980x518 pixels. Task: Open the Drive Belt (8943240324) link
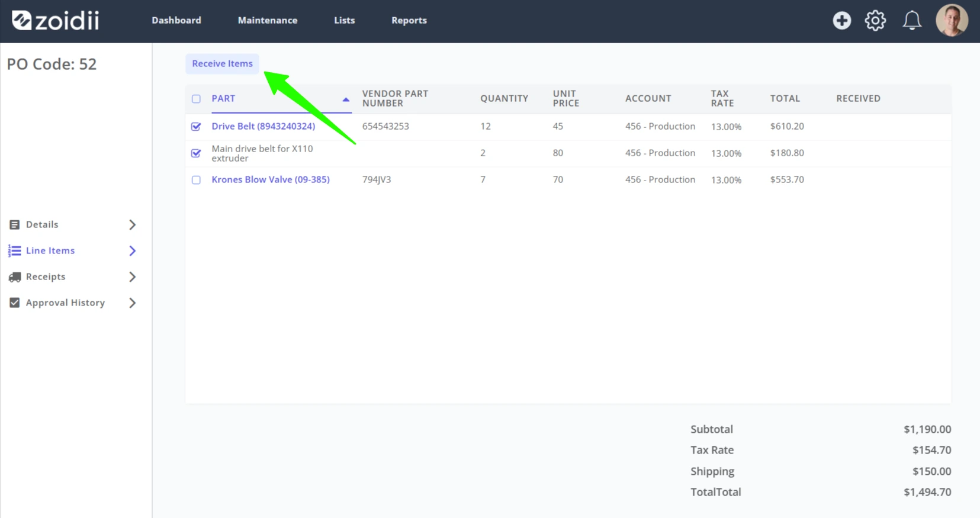[x=264, y=126]
